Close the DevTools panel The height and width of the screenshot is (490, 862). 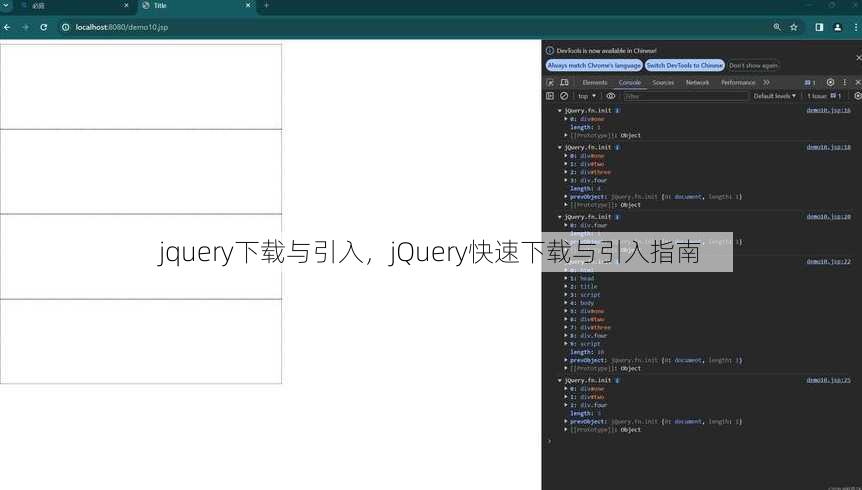pos(858,82)
